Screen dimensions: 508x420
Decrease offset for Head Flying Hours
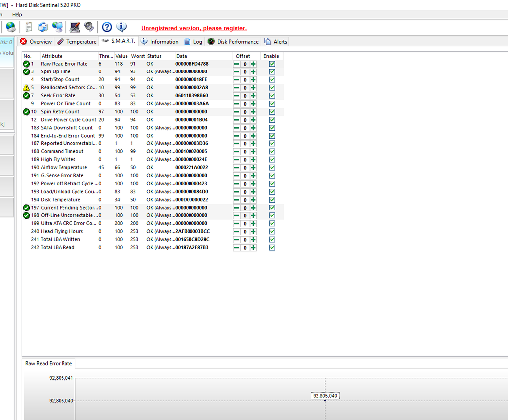(x=237, y=231)
